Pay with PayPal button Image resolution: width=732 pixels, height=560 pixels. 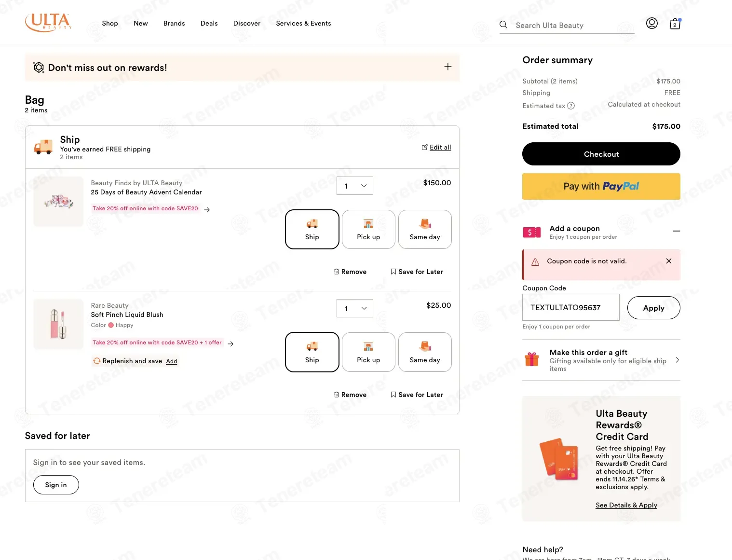click(601, 186)
